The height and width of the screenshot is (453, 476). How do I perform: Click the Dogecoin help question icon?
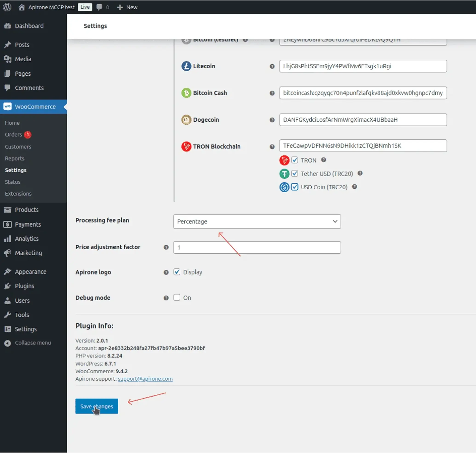pos(272,120)
